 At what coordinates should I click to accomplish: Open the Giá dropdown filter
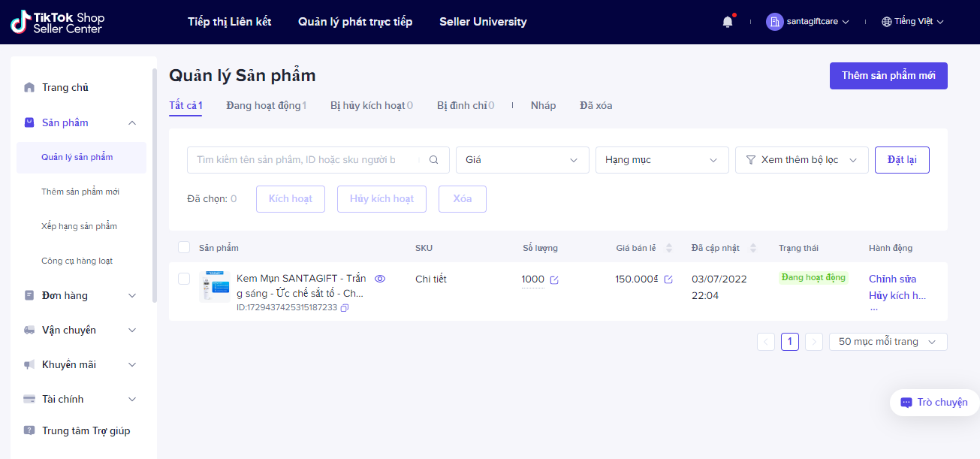523,160
